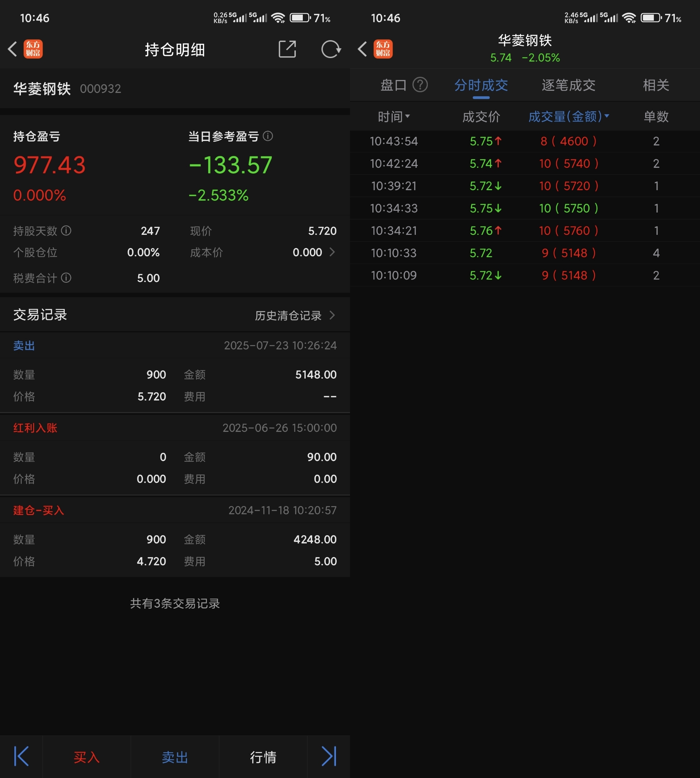
Task: Tap buy amount 4248.00
Action: (x=315, y=540)
